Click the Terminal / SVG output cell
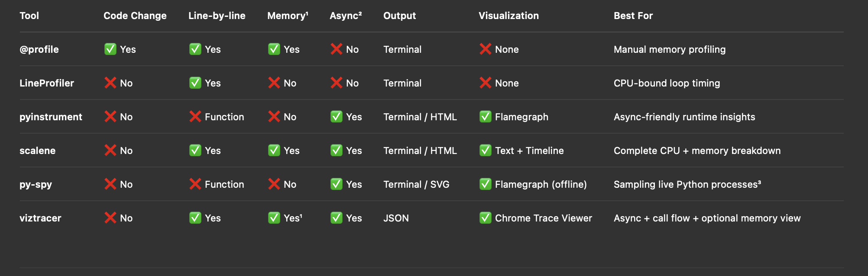Image resolution: width=868 pixels, height=276 pixels. click(x=416, y=184)
